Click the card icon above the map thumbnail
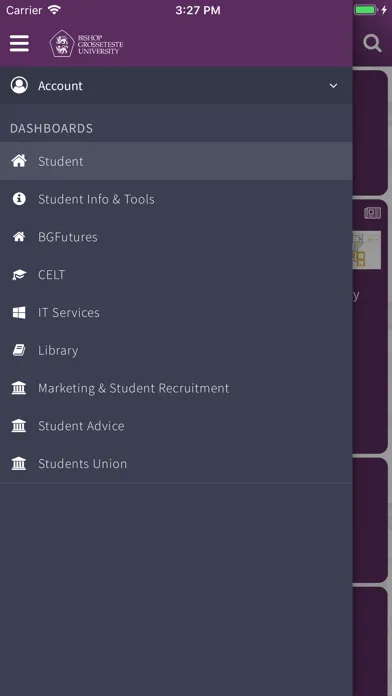The height and width of the screenshot is (696, 392). pyautogui.click(x=372, y=213)
